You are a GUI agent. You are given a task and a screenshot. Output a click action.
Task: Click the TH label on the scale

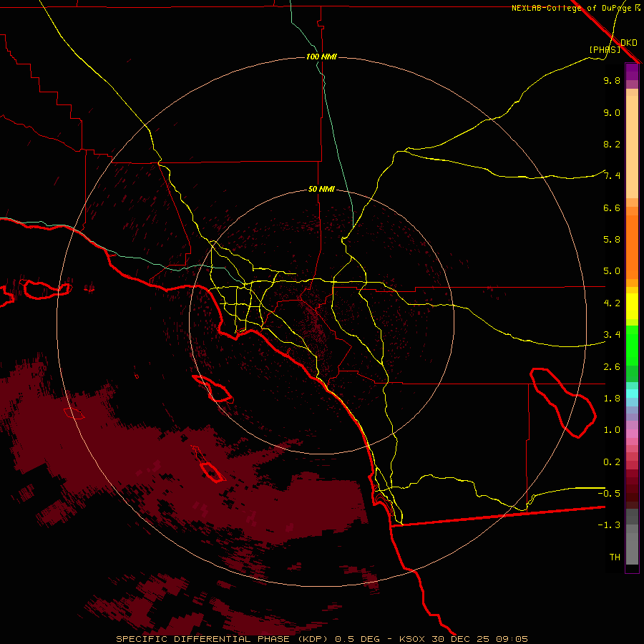click(615, 557)
